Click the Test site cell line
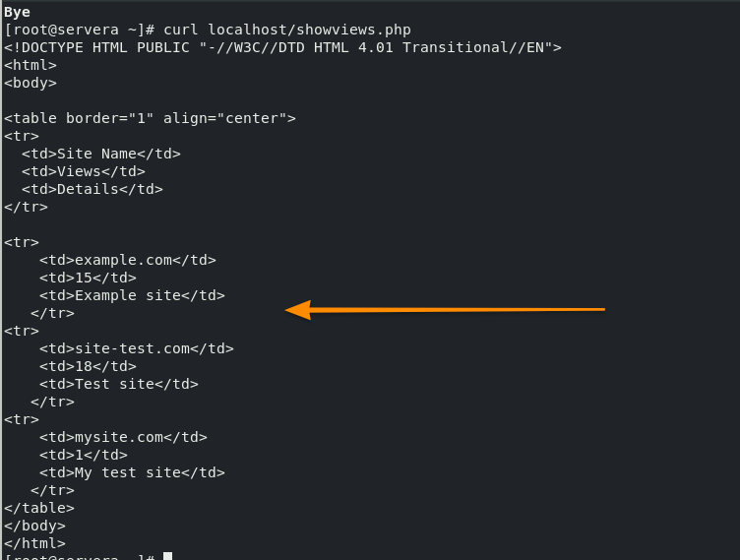Image resolution: width=740 pixels, height=560 pixels. coord(119,384)
